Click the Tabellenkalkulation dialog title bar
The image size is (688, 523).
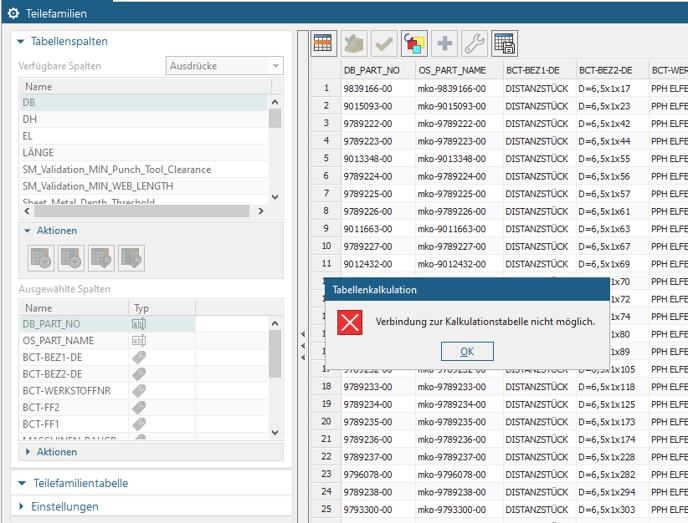click(467, 290)
